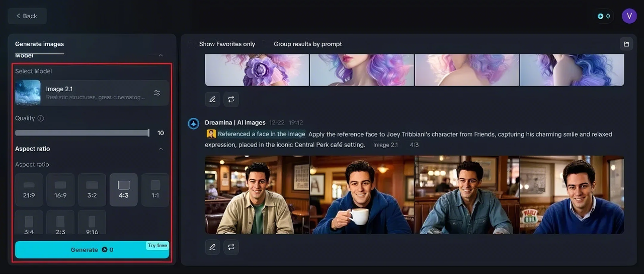This screenshot has height=274, width=644.
Task: Click the Dreamina AI images avatar icon
Action: [194, 123]
